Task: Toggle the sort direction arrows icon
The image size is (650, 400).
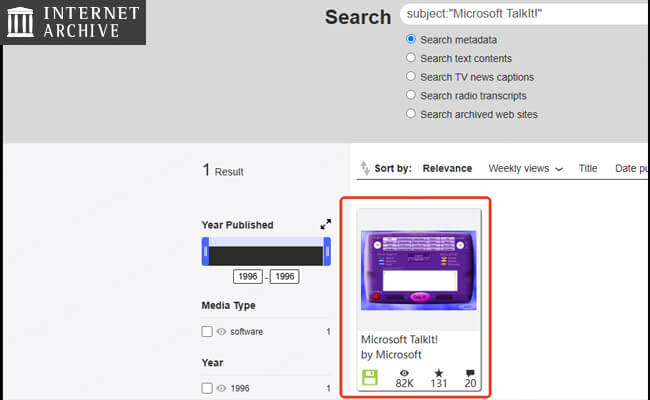Action: 365,168
